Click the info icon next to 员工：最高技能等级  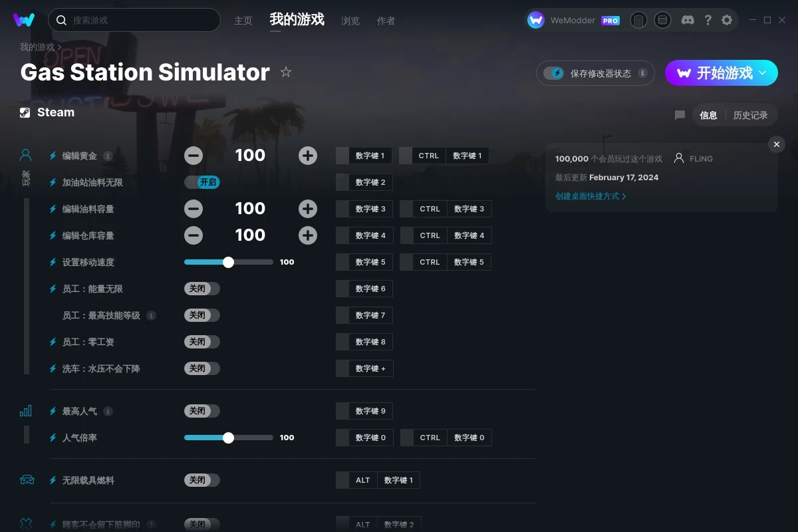[151, 315]
